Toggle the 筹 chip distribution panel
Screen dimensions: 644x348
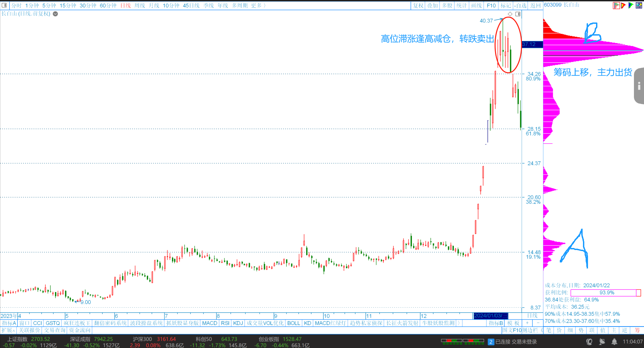click(x=637, y=330)
